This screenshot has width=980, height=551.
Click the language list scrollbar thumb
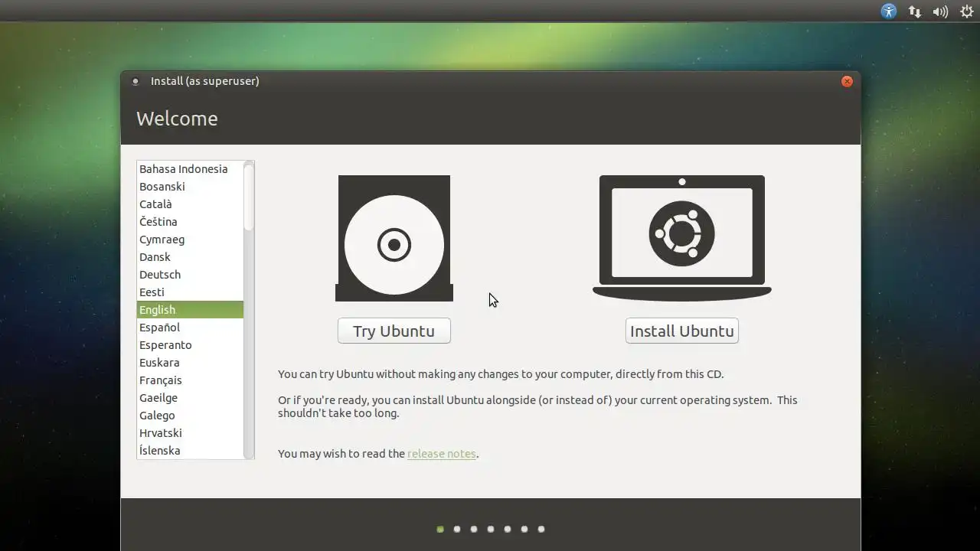[248, 196]
